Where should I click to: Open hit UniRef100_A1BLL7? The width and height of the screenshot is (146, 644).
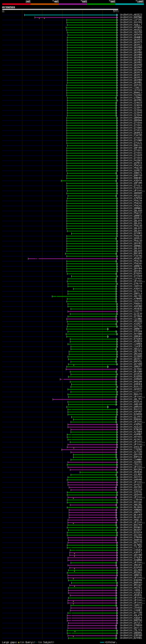pos(131,25)
